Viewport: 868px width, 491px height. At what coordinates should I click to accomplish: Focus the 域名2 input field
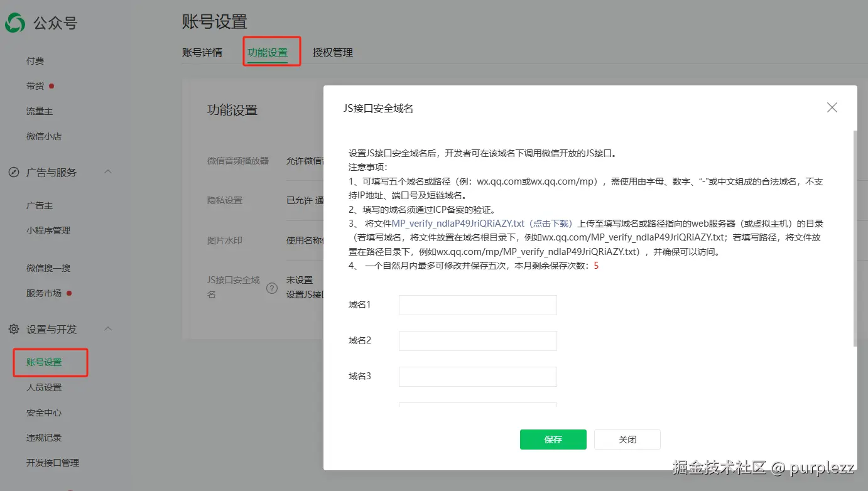coord(478,341)
